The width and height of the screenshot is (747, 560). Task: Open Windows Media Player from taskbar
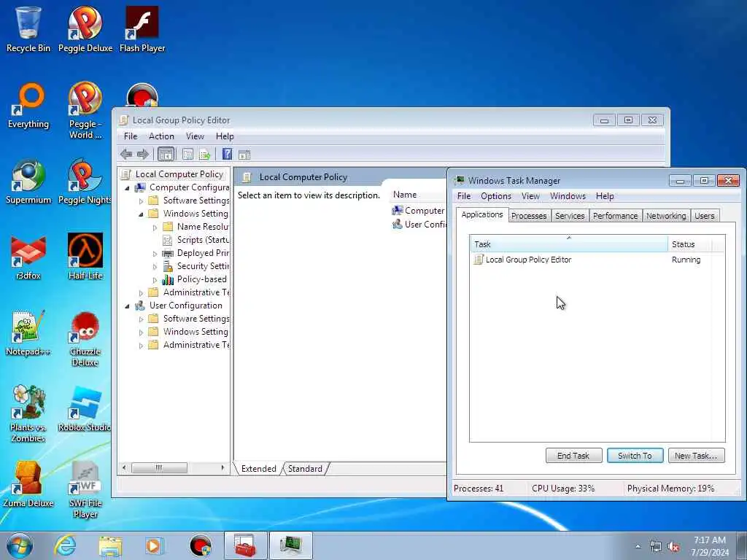pos(154,545)
